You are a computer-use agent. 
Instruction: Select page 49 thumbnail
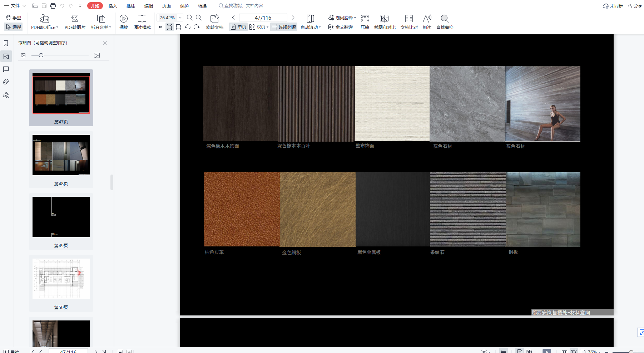[x=61, y=221]
